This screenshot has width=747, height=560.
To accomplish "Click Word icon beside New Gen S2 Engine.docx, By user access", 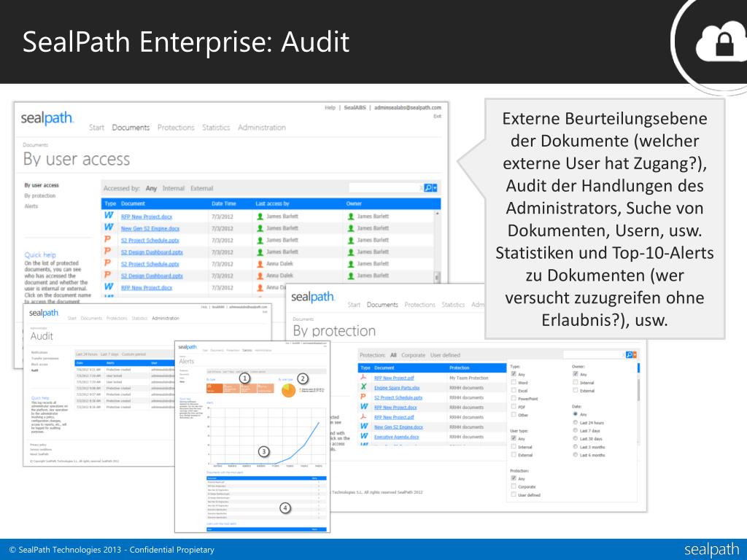I will pos(109,227).
